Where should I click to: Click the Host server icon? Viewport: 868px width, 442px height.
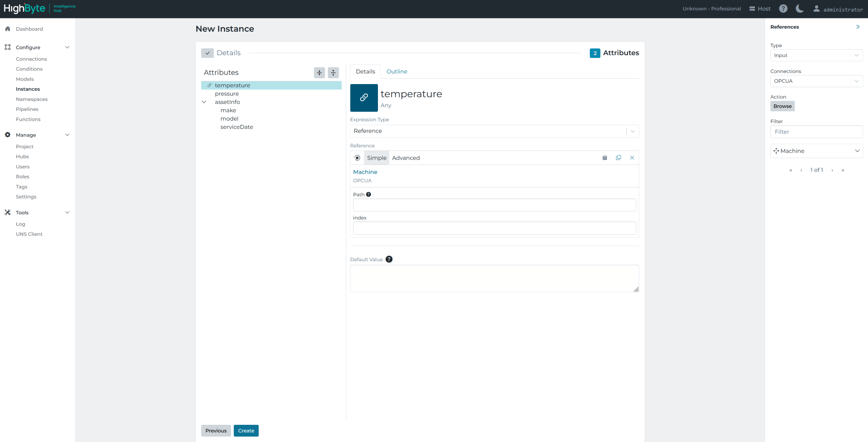click(x=752, y=9)
